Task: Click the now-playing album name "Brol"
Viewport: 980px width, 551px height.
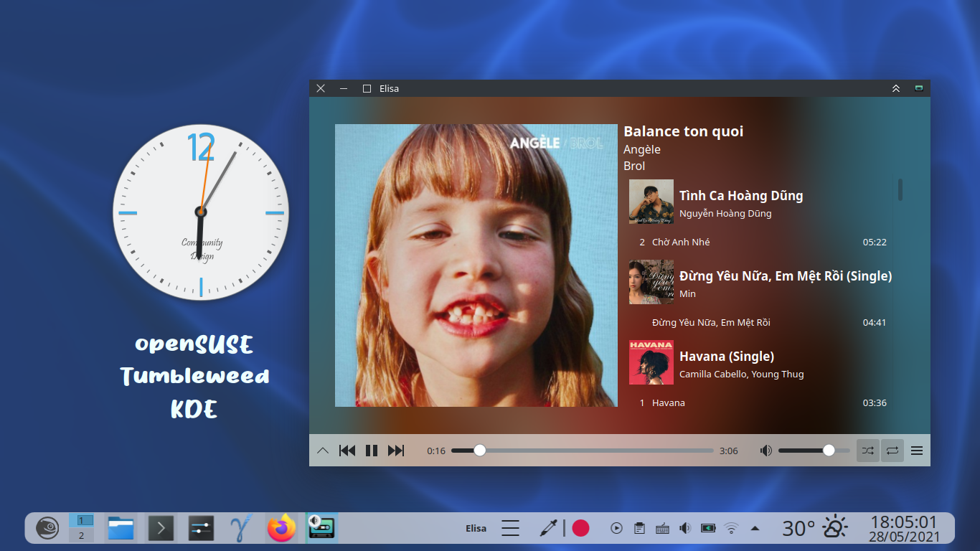Action: 634,166
